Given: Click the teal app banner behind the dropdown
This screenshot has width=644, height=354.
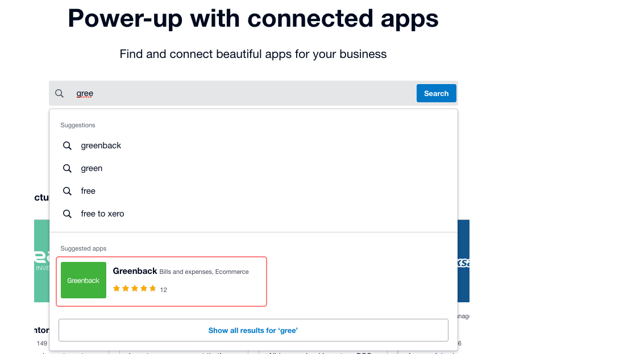Looking at the screenshot, I should pyautogui.click(x=41, y=261).
